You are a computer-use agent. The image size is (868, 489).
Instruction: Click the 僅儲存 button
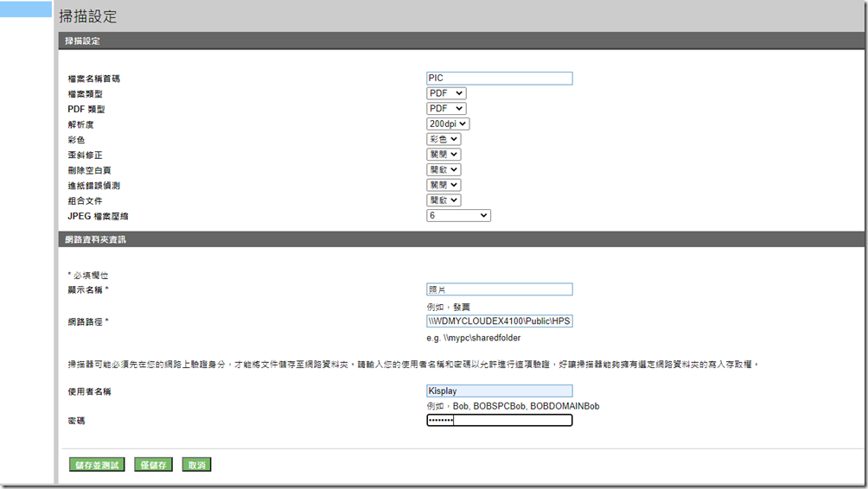[153, 465]
